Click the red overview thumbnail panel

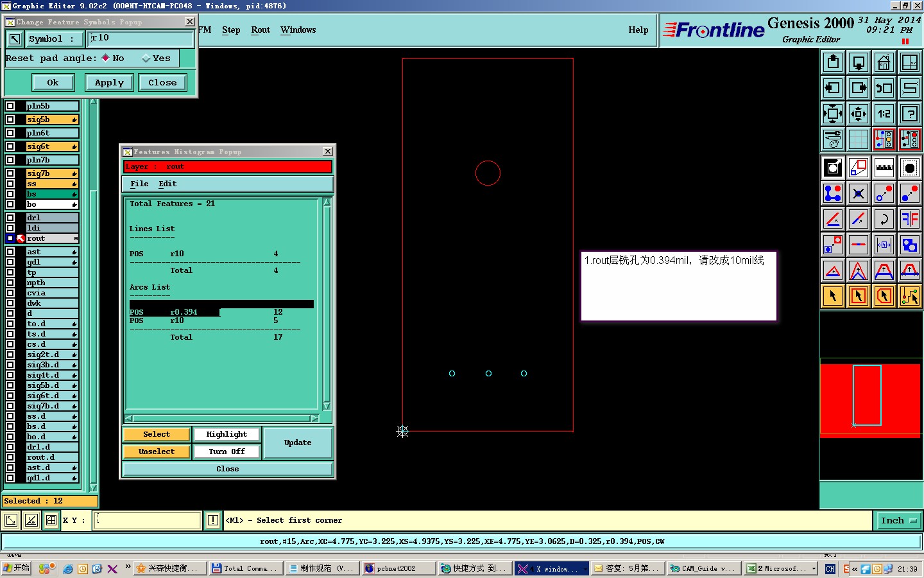(871, 401)
